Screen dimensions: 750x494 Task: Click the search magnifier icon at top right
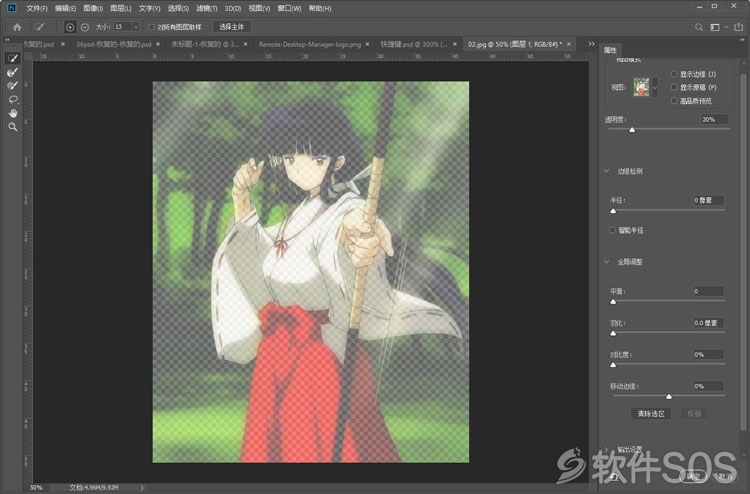[x=699, y=27]
